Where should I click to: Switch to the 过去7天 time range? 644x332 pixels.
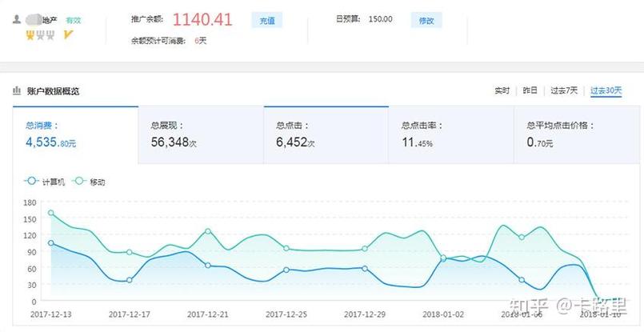(x=564, y=91)
